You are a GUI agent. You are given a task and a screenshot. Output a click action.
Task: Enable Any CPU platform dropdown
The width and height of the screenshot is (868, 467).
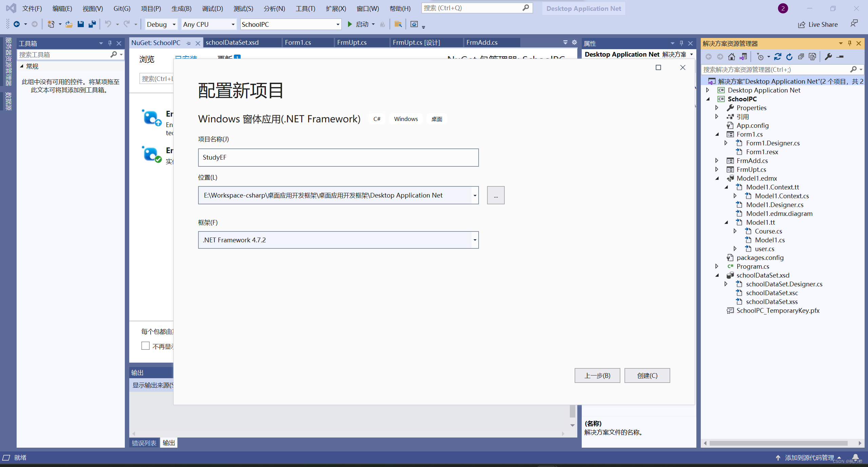[x=208, y=24]
